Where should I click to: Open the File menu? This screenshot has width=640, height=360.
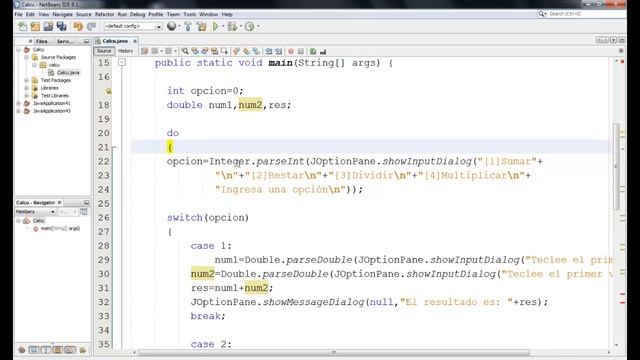[x=19, y=14]
